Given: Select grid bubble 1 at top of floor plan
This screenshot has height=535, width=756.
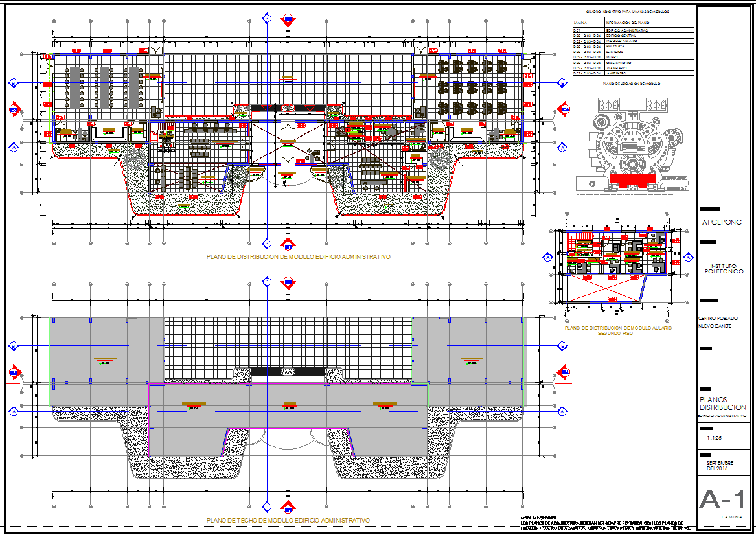Looking at the screenshot, I should (x=266, y=19).
